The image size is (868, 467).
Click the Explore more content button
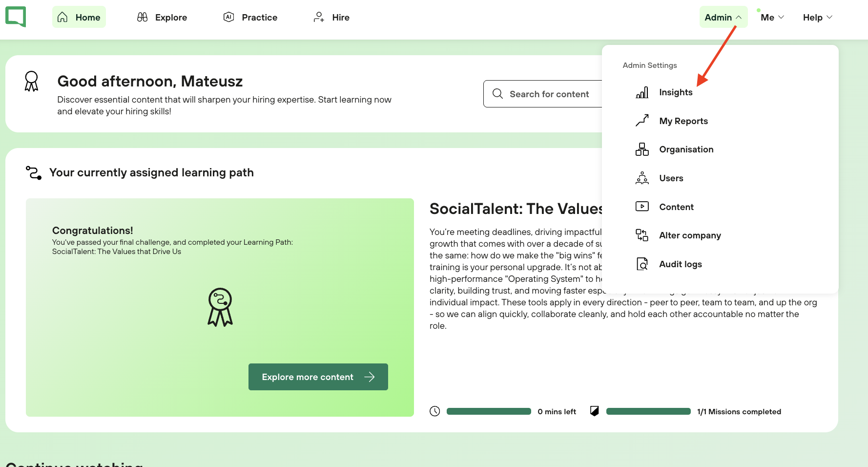pos(318,377)
